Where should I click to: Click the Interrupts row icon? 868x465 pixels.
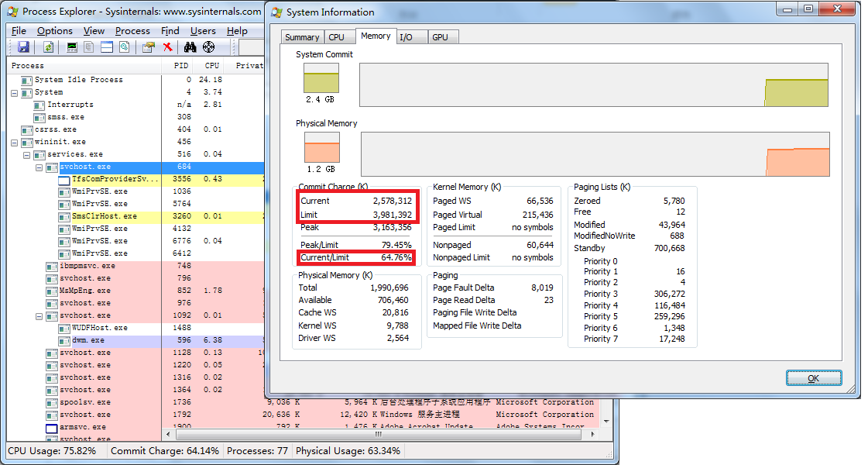pos(39,105)
